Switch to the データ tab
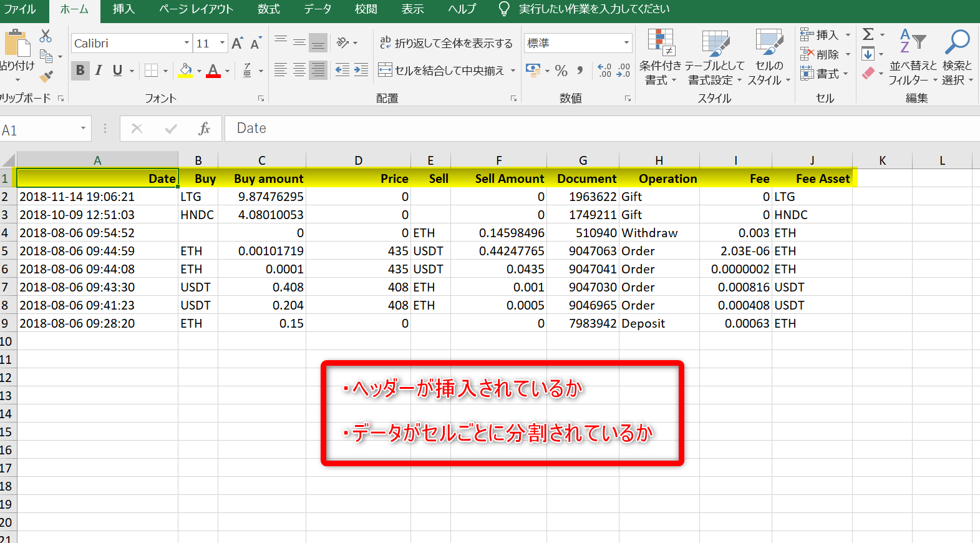Image resolution: width=980 pixels, height=543 pixels. 318,9
